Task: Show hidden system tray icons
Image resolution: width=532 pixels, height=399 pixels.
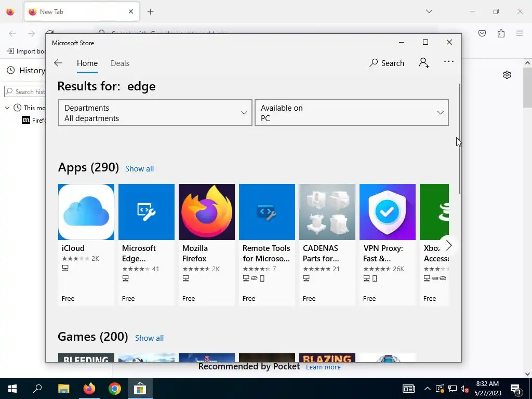Action: point(428,389)
